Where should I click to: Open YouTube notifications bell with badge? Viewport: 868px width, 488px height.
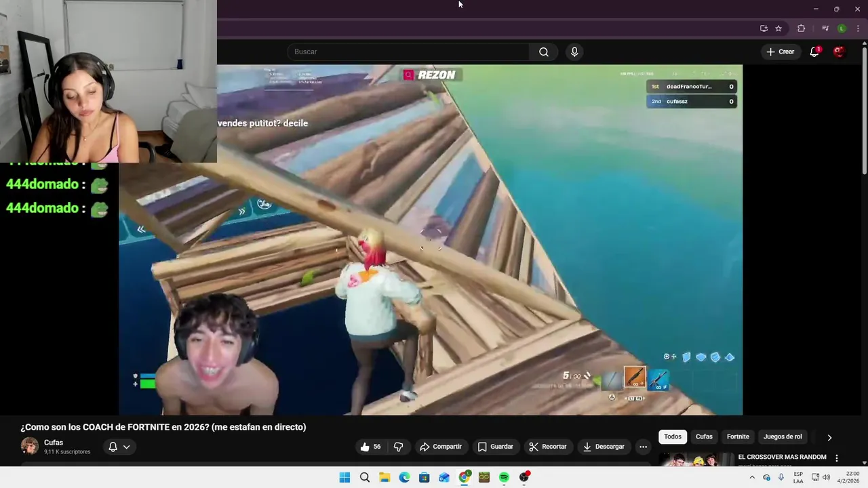click(815, 52)
